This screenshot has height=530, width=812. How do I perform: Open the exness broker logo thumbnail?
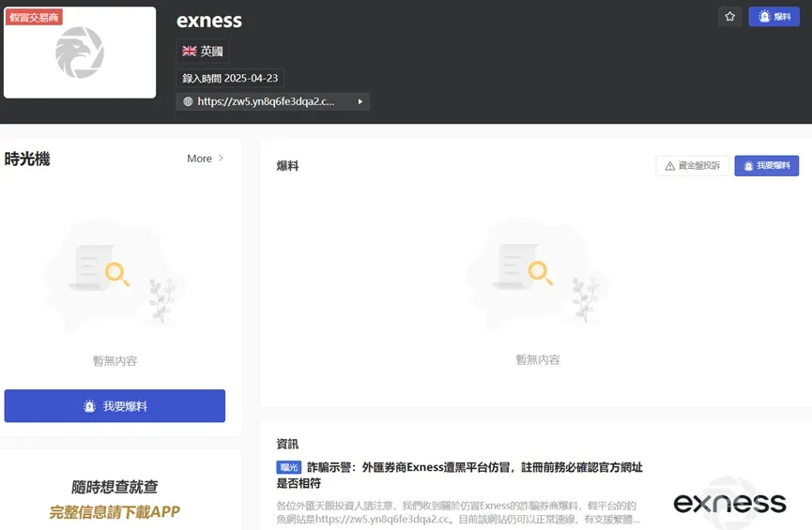click(x=80, y=53)
